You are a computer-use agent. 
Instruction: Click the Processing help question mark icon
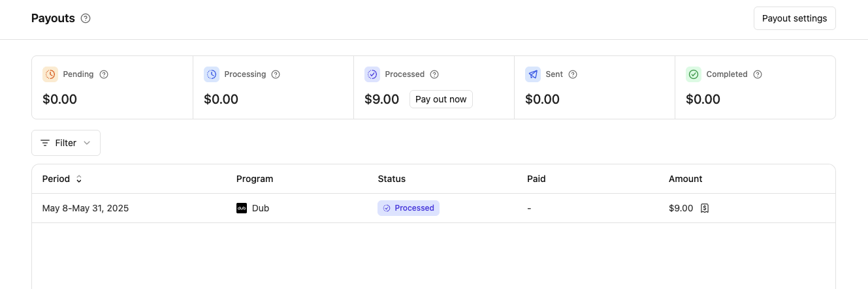pyautogui.click(x=276, y=74)
